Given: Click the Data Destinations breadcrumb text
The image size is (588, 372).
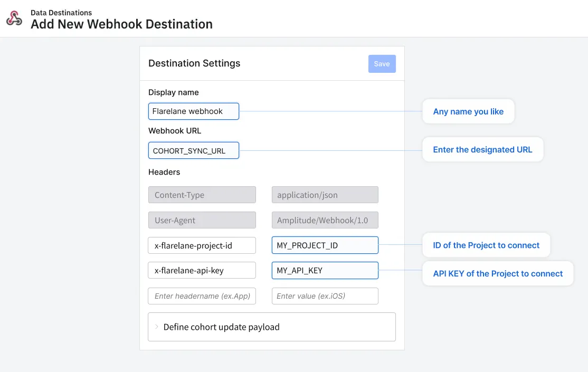Looking at the screenshot, I should coord(61,13).
